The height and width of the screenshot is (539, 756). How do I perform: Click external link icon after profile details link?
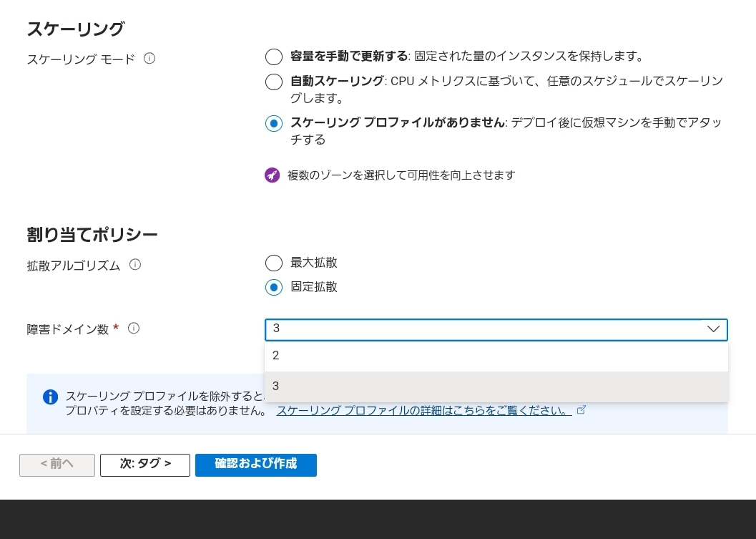581,410
